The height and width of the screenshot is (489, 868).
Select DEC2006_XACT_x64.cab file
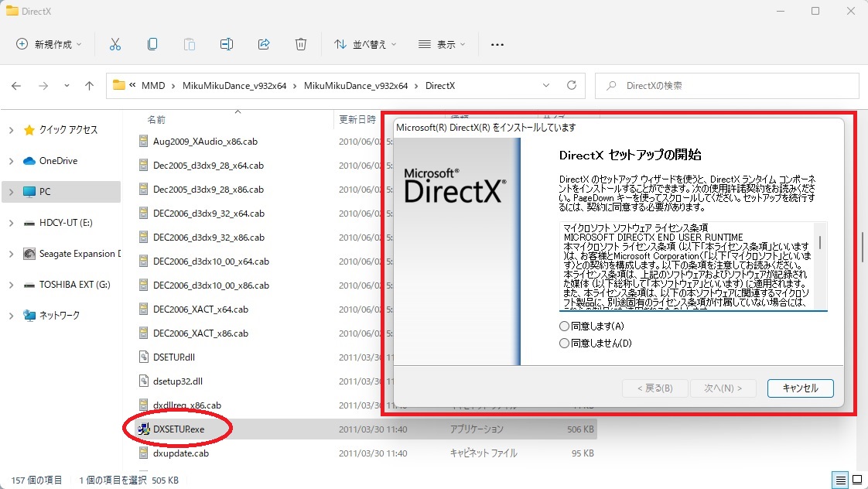click(x=200, y=309)
